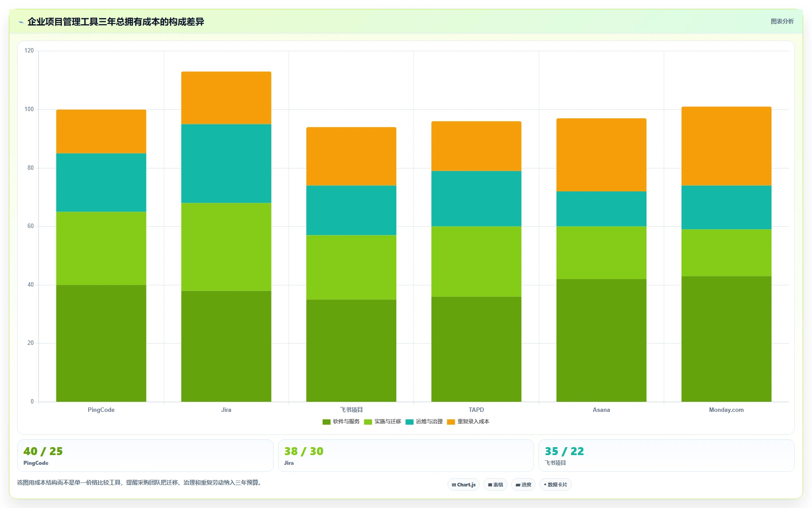The height and width of the screenshot is (508, 812).
Task: Toggle the 重复录入成本 legend swatch
Action: (451, 422)
